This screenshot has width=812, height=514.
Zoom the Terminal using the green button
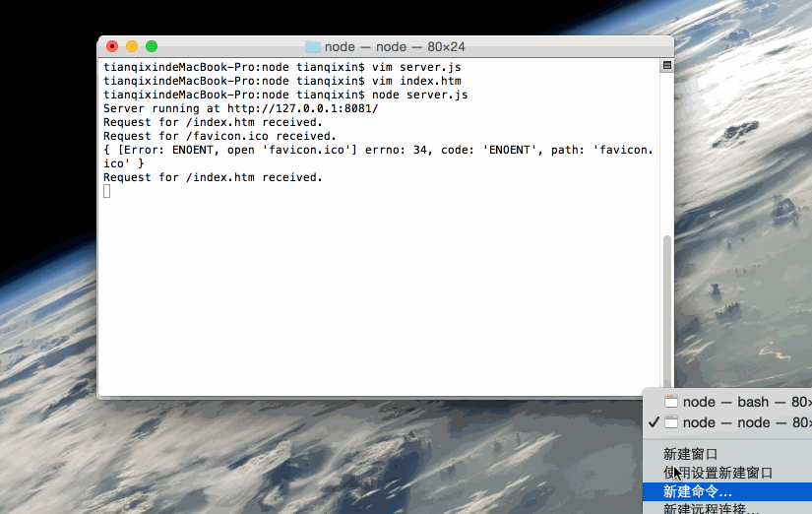click(x=152, y=46)
